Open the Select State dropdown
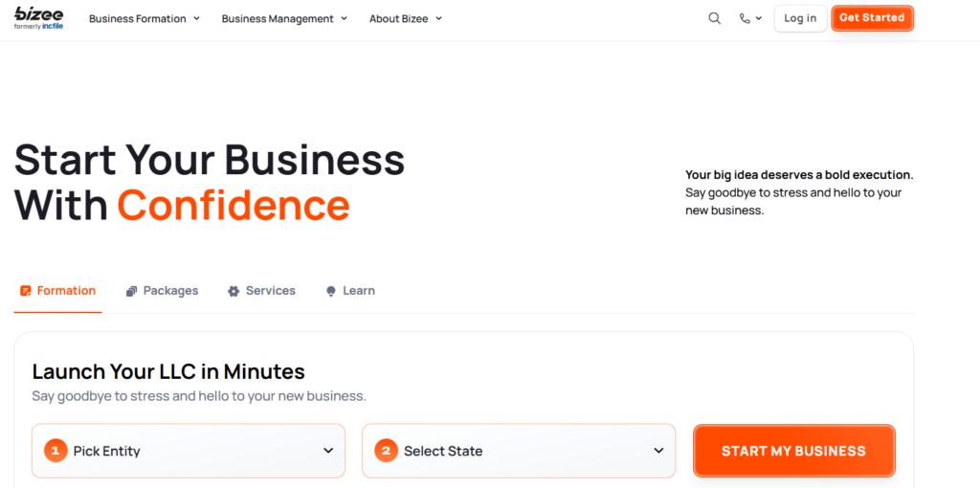The image size is (980, 488). click(x=519, y=451)
